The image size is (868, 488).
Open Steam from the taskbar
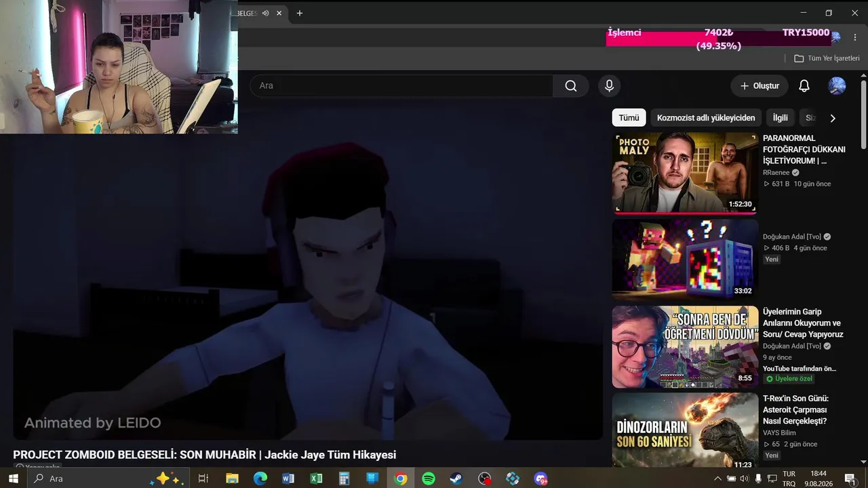coord(456,479)
